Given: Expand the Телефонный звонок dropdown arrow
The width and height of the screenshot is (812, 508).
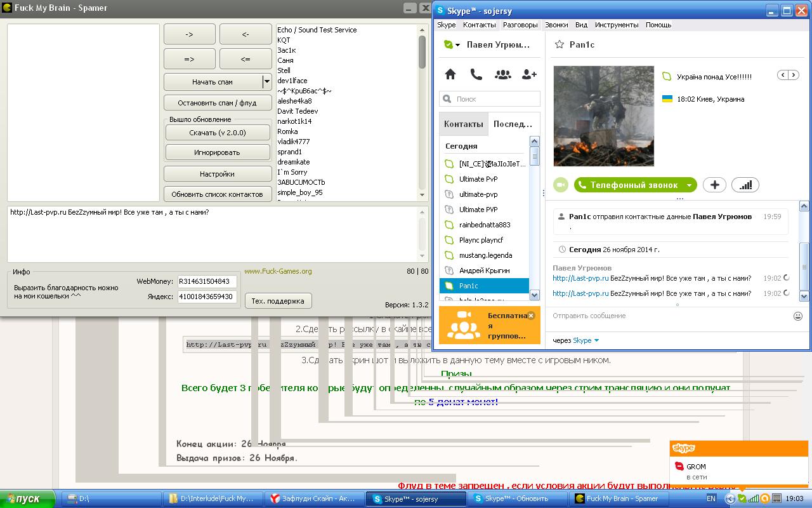Looking at the screenshot, I should 689,185.
